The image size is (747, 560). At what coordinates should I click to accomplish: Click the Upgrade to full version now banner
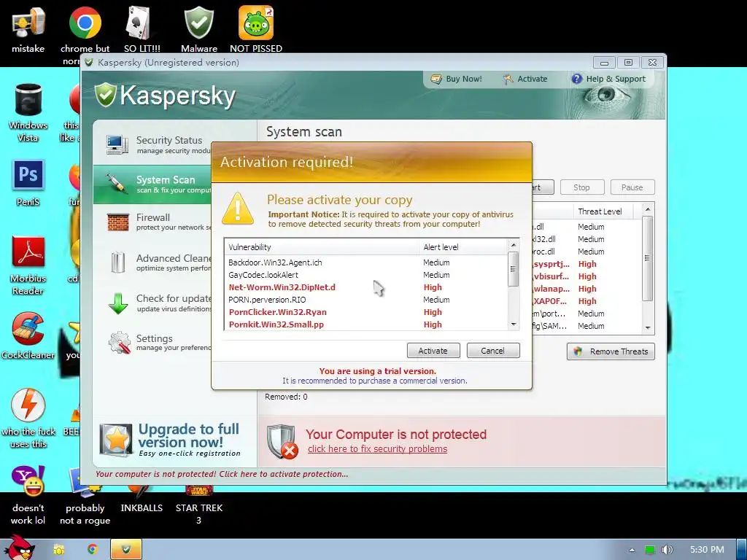[169, 440]
